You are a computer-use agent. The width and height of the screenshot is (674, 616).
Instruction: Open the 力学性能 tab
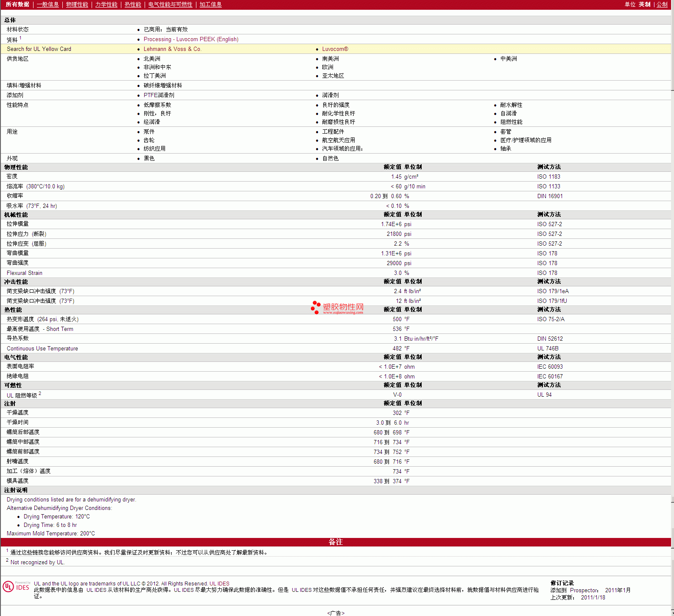[x=106, y=5]
